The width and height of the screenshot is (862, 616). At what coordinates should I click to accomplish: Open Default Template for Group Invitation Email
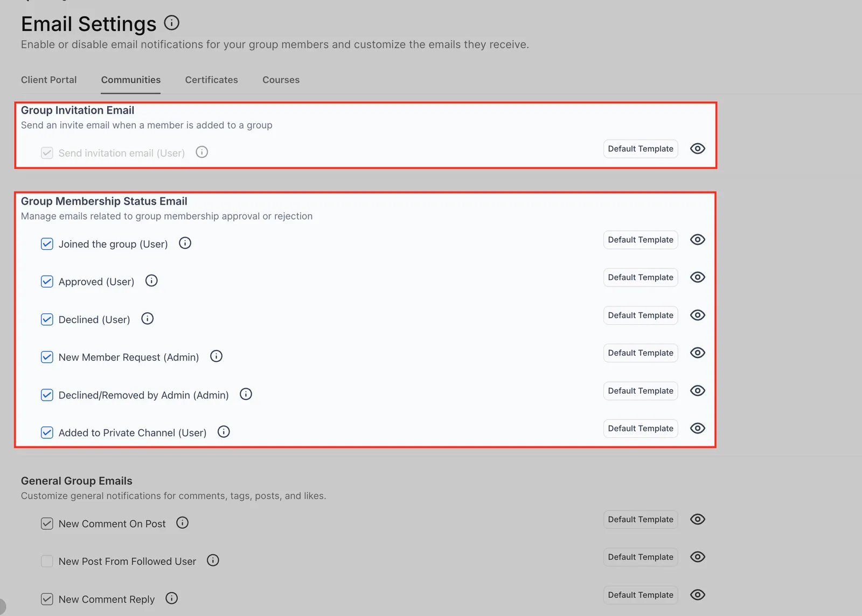[x=641, y=149]
